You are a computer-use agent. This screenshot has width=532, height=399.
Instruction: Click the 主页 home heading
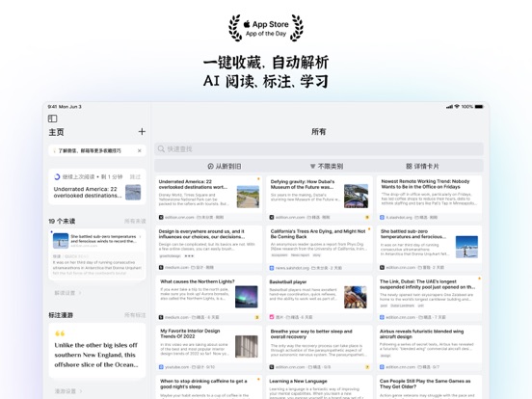(56, 132)
